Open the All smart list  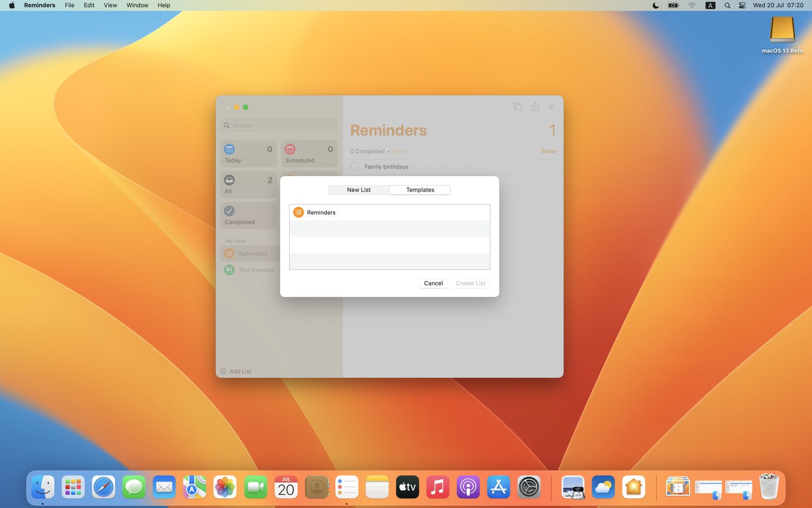248,185
